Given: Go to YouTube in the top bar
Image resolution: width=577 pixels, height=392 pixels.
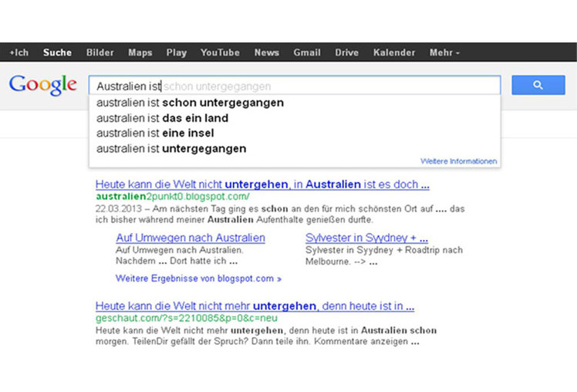Looking at the screenshot, I should click(220, 52).
